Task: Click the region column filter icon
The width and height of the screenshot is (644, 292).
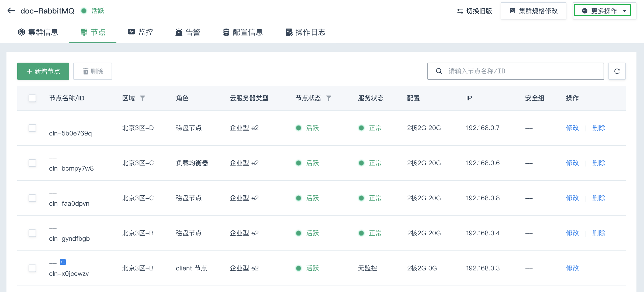Action: [x=143, y=98]
